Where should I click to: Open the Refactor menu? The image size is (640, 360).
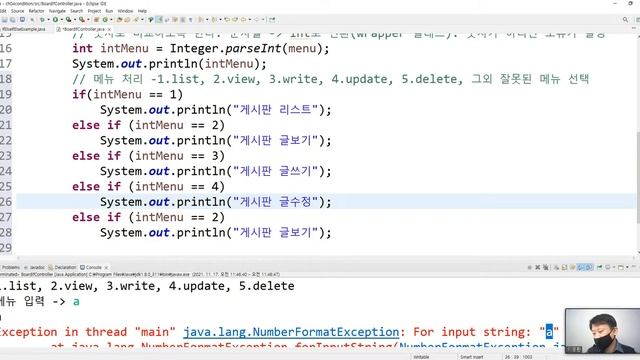coord(36,11)
